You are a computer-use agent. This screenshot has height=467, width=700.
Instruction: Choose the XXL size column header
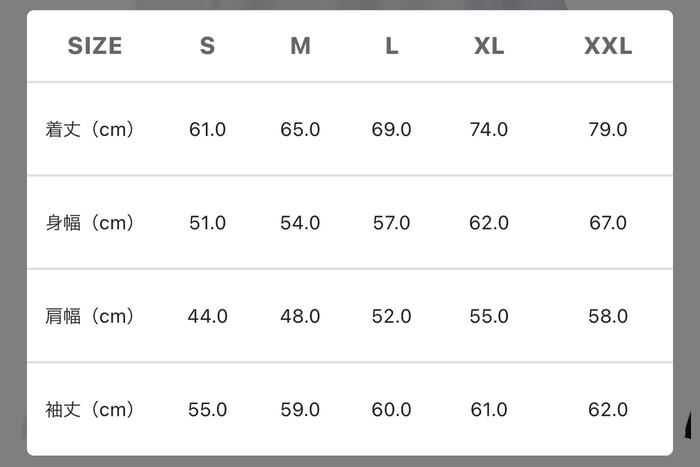point(608,46)
